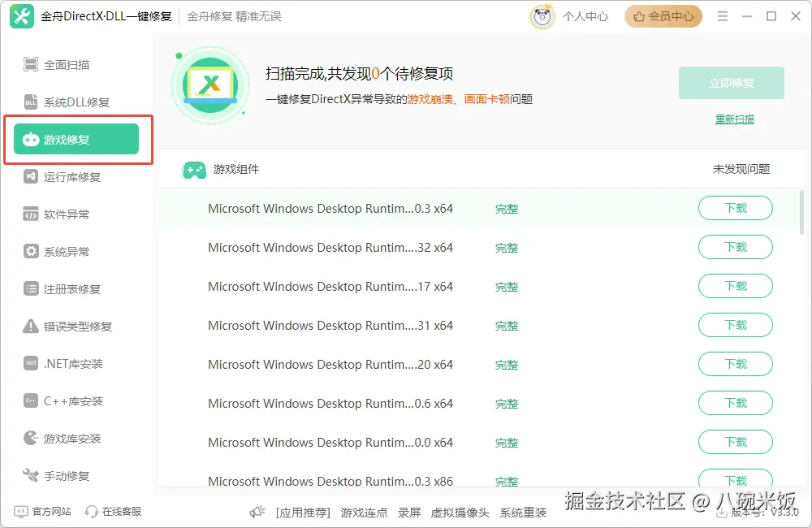The image size is (812, 528).
Task: Click the 立即修复 button
Action: (732, 83)
